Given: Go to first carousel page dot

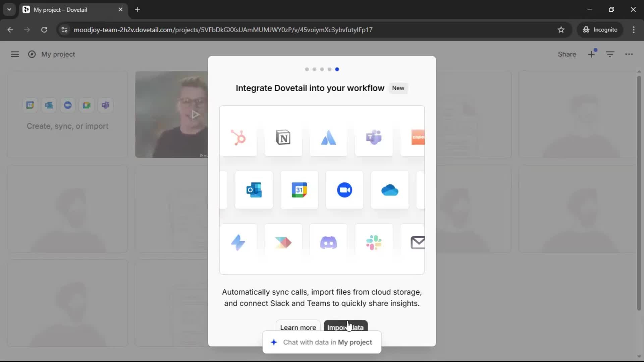Looking at the screenshot, I should pos(307,69).
